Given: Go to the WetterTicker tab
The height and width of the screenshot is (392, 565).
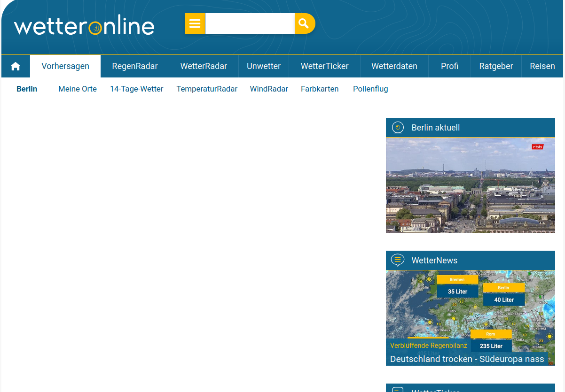Looking at the screenshot, I should [325, 66].
